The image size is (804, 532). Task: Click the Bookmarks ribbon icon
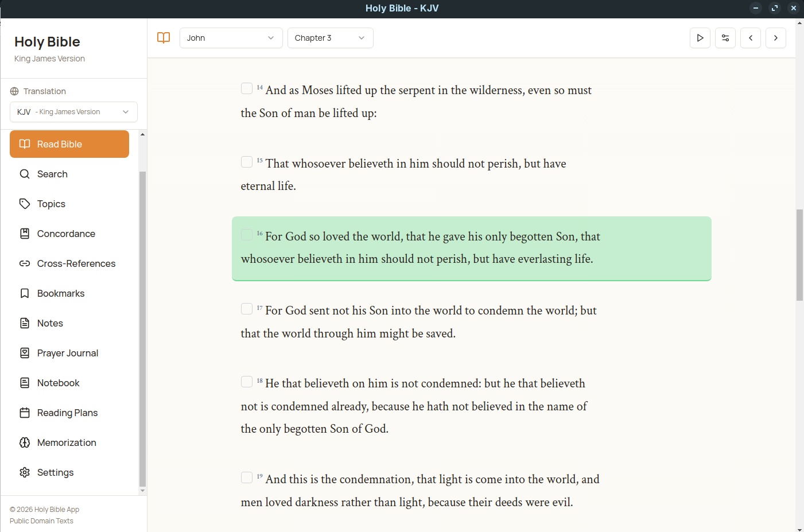[x=25, y=293]
